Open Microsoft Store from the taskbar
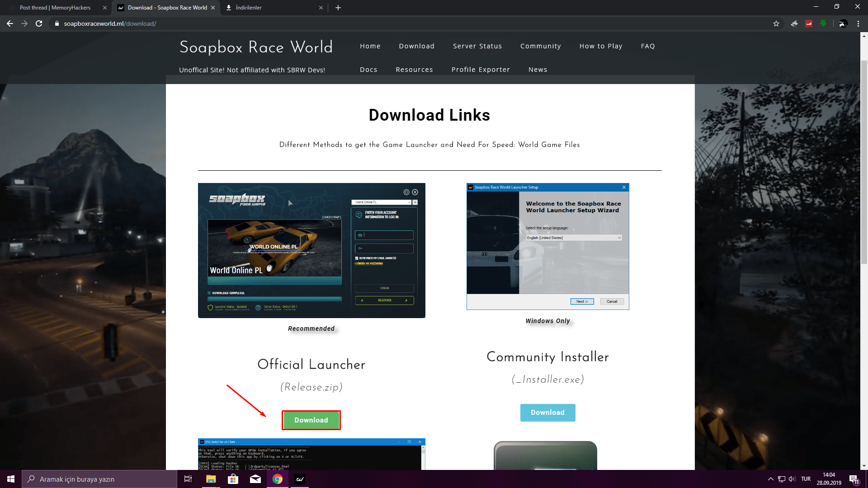Viewport: 868px width, 488px height. pos(233,479)
